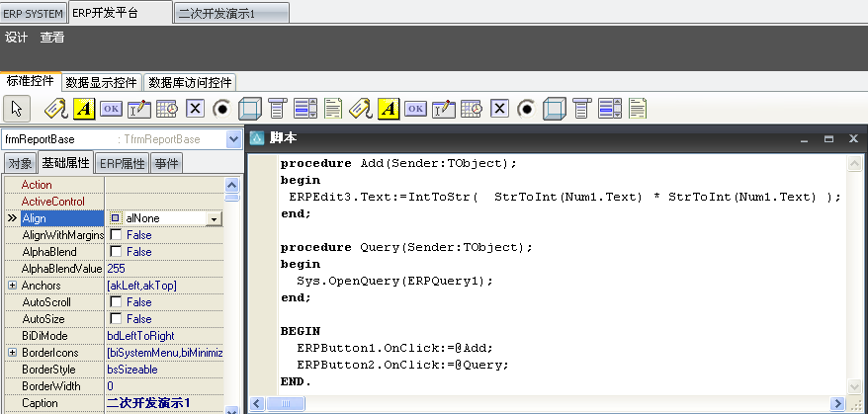Pick the first radio button control icon

pyautogui.click(x=222, y=109)
